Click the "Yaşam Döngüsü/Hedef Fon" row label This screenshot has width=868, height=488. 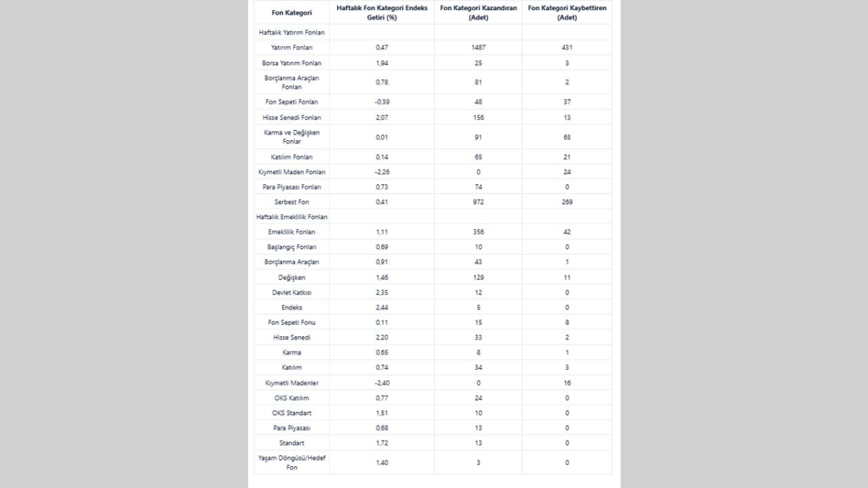(x=292, y=463)
